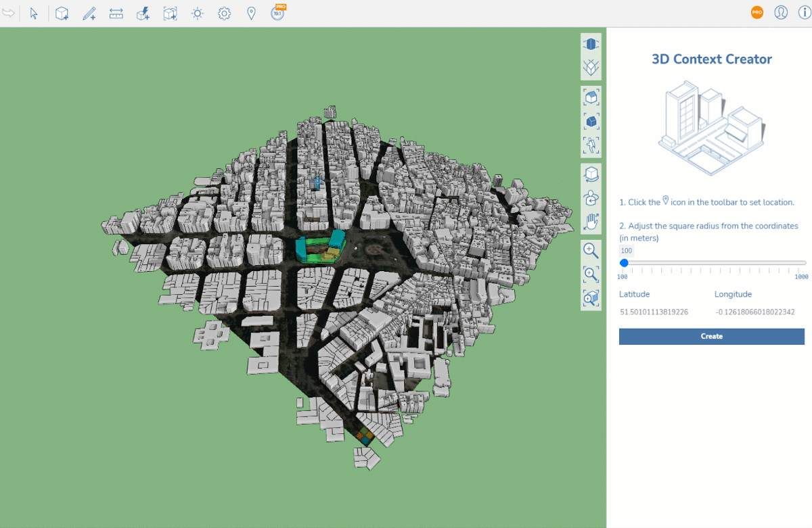Choose the pencil draw tool
This screenshot has height=528, width=812.
[x=89, y=14]
